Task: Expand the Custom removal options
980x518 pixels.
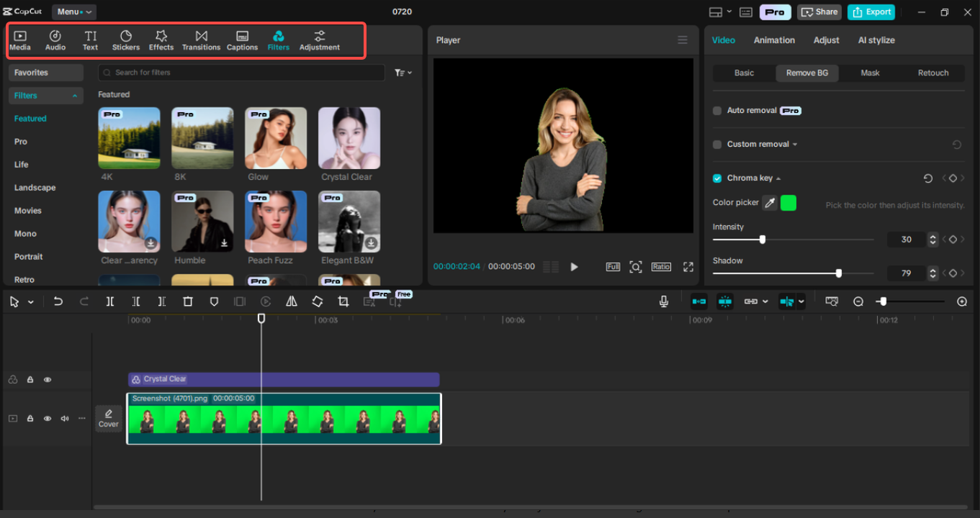Action: 794,144
